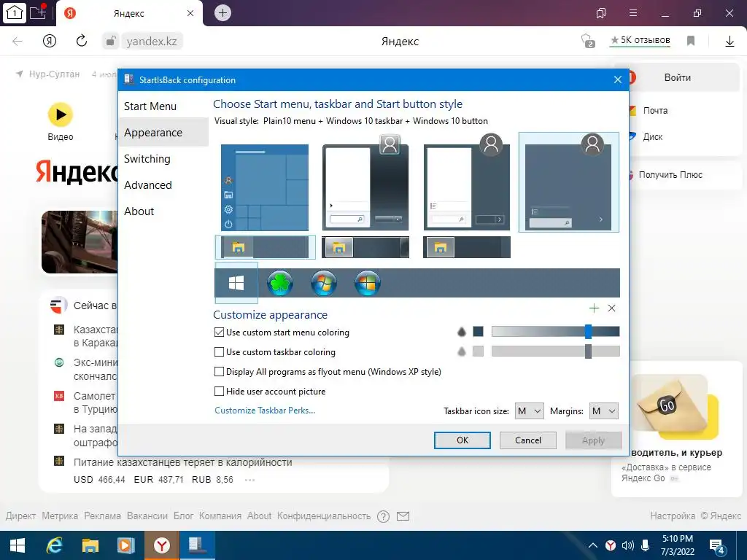Viewport: 747px width, 560px height.
Task: Click the site lock icon in address bar
Action: pos(110,41)
